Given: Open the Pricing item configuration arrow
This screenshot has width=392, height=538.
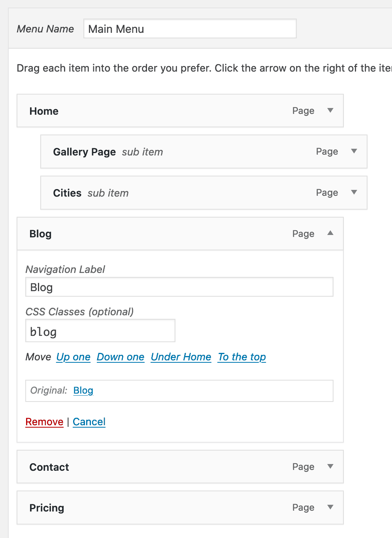Looking at the screenshot, I should click(330, 507).
